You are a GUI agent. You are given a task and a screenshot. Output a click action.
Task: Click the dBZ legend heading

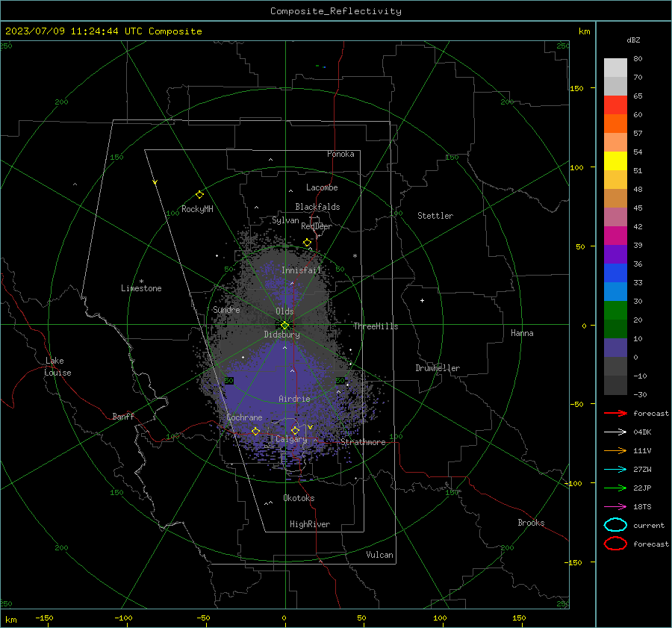[x=633, y=40]
